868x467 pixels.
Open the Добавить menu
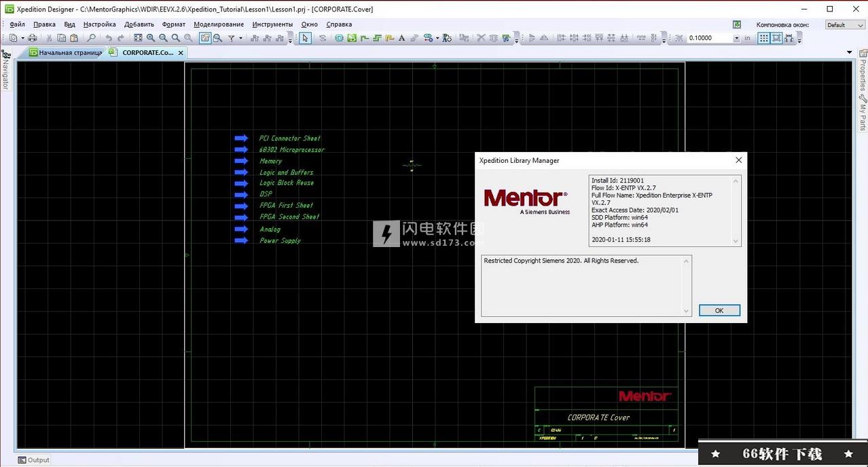click(x=139, y=24)
